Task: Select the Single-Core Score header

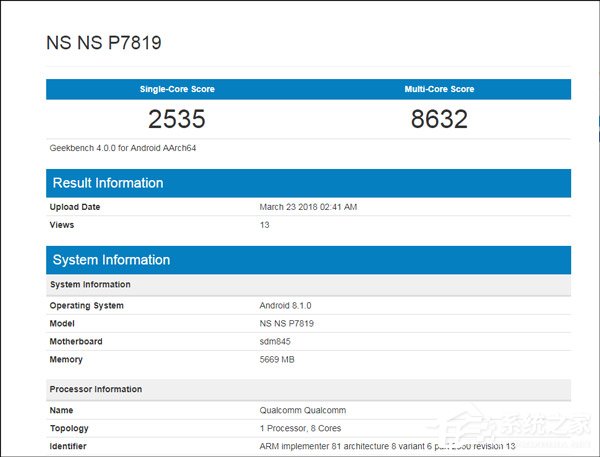Action: [x=177, y=89]
